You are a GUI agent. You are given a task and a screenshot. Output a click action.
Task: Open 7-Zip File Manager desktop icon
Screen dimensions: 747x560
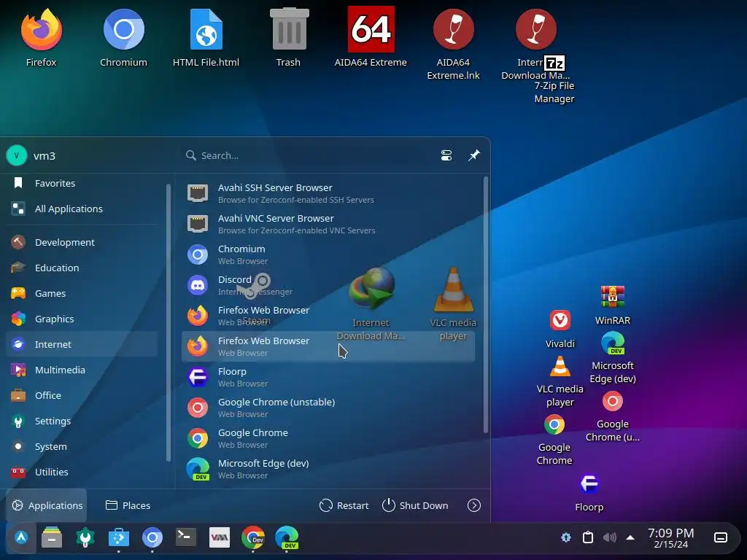[x=554, y=80]
